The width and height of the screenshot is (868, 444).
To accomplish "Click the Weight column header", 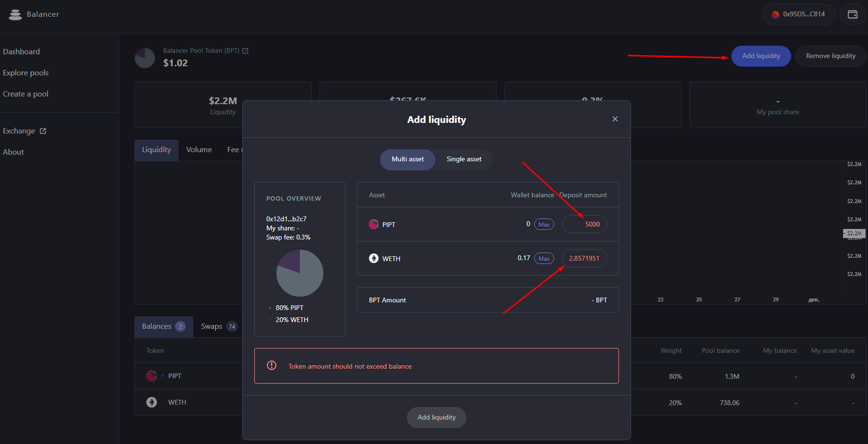I will click(x=671, y=351).
